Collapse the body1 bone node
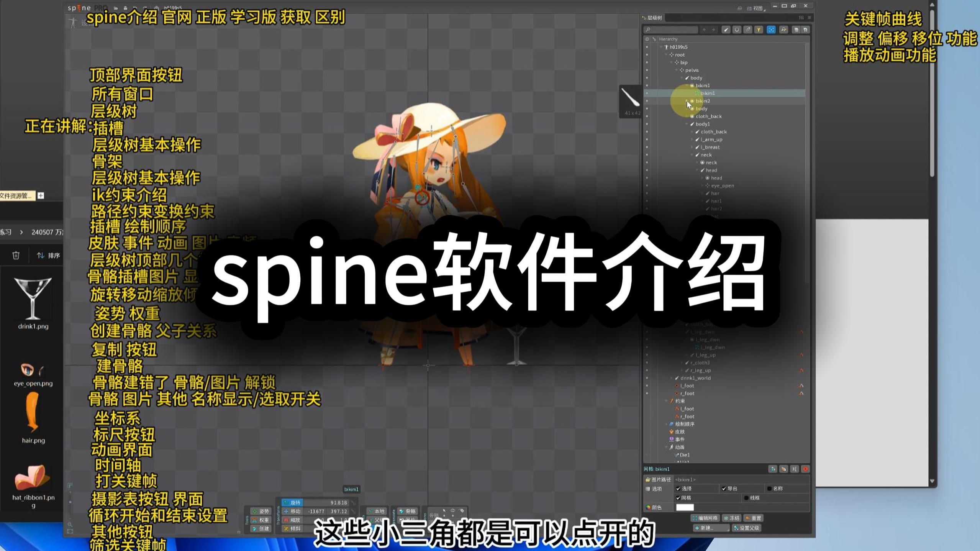 [x=687, y=124]
